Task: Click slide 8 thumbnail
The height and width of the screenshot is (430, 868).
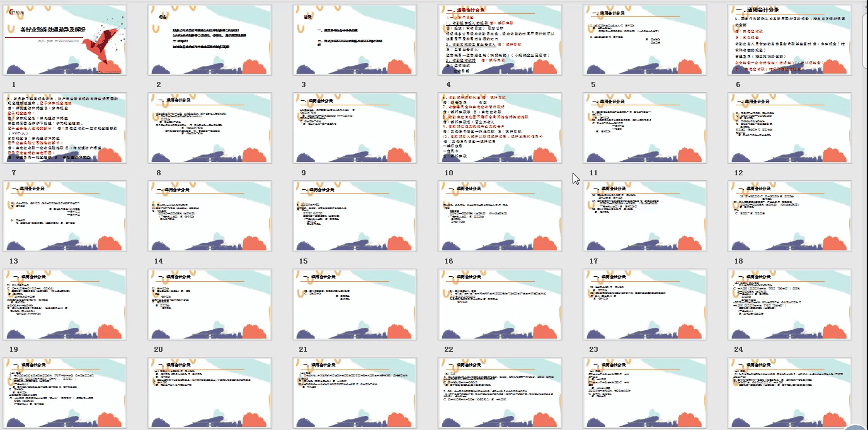Action: [x=210, y=128]
